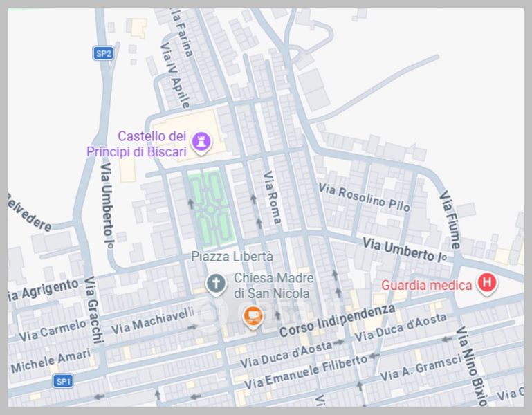Click the Via Machiavelli street label
Screen dimensions: 532x415
[153, 321]
